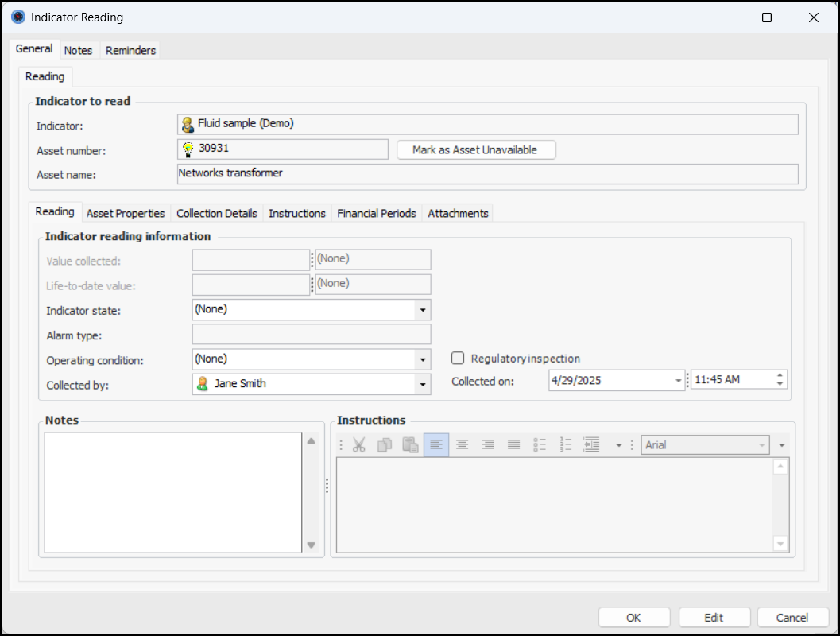Apply align right formatting
Image resolution: width=840 pixels, height=636 pixels.
pos(488,445)
